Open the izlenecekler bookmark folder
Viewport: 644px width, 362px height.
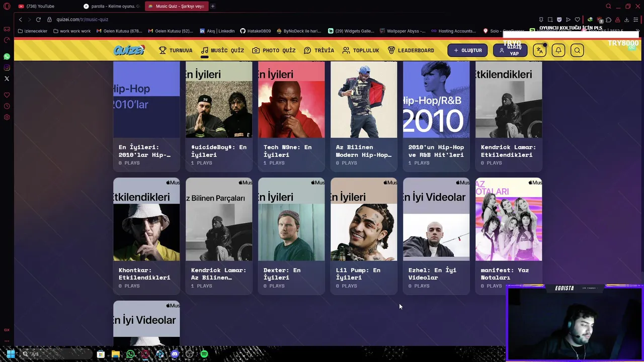pyautogui.click(x=33, y=31)
